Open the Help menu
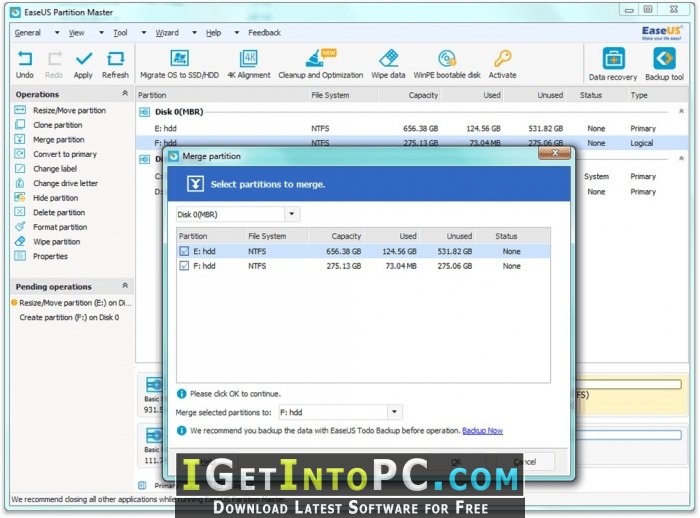 [x=213, y=33]
